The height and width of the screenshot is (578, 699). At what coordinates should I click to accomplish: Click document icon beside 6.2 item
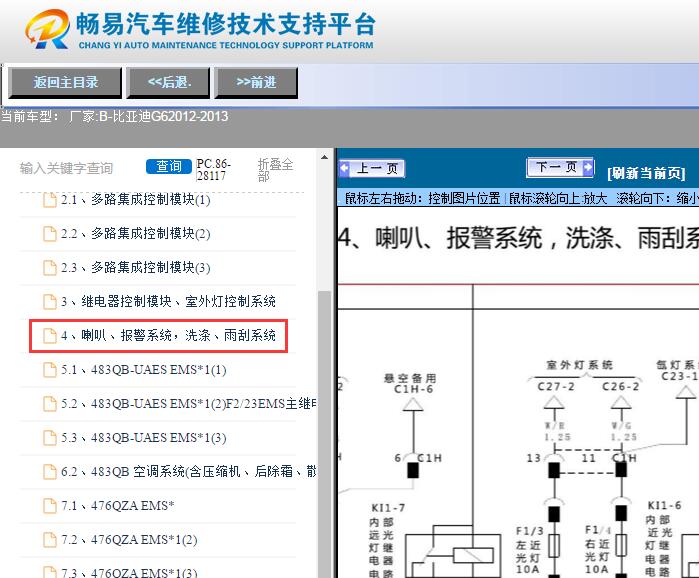(x=49, y=472)
